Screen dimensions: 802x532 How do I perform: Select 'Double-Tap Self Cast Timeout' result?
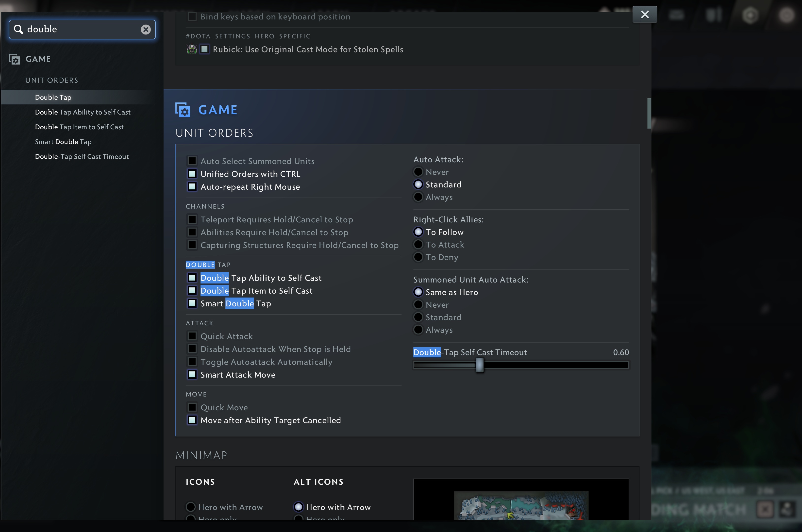point(82,156)
